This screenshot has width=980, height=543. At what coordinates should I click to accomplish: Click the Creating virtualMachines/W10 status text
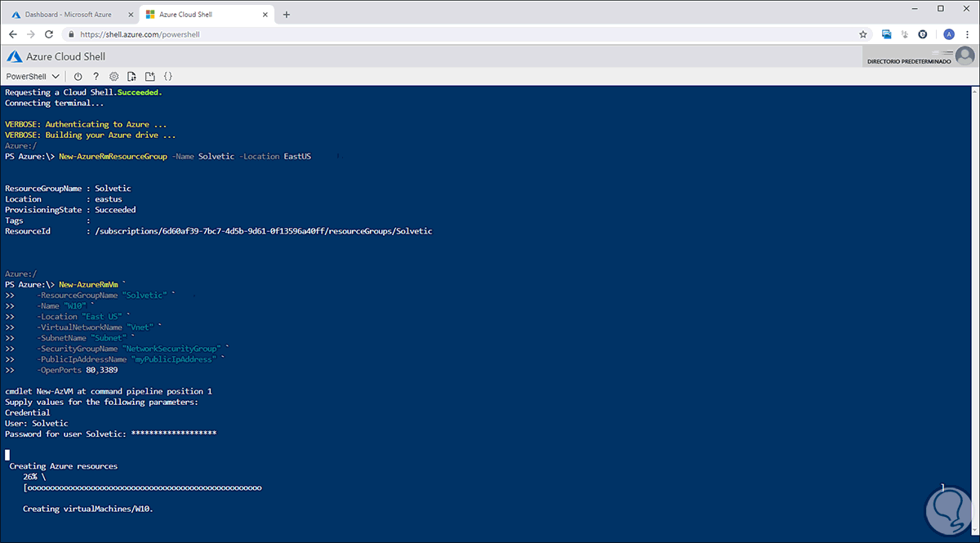(88, 509)
